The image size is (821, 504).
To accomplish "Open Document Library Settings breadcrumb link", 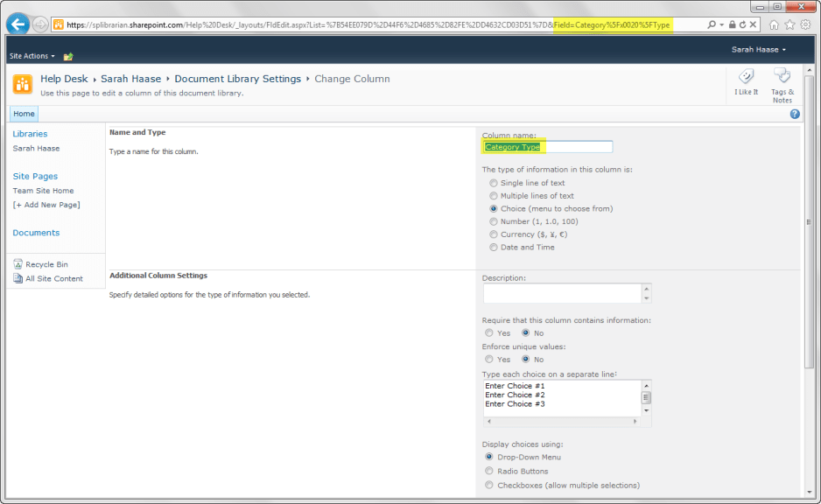I will [237, 79].
